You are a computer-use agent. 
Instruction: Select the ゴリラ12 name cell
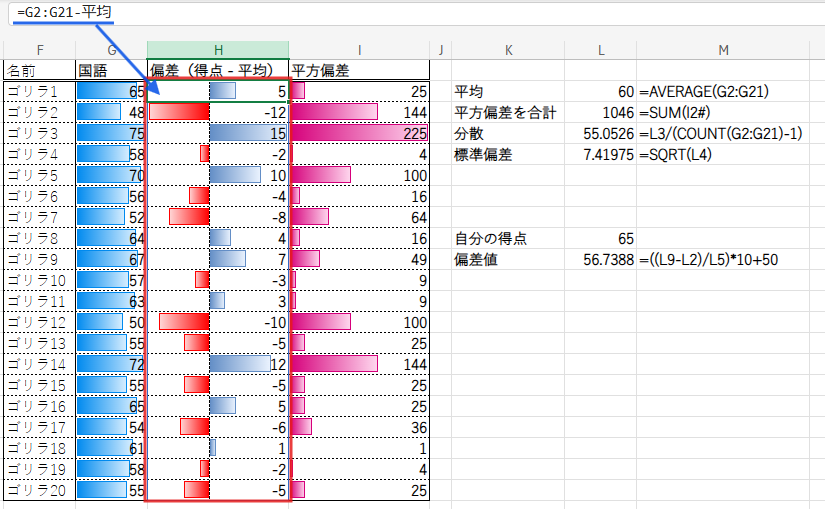tap(40, 323)
